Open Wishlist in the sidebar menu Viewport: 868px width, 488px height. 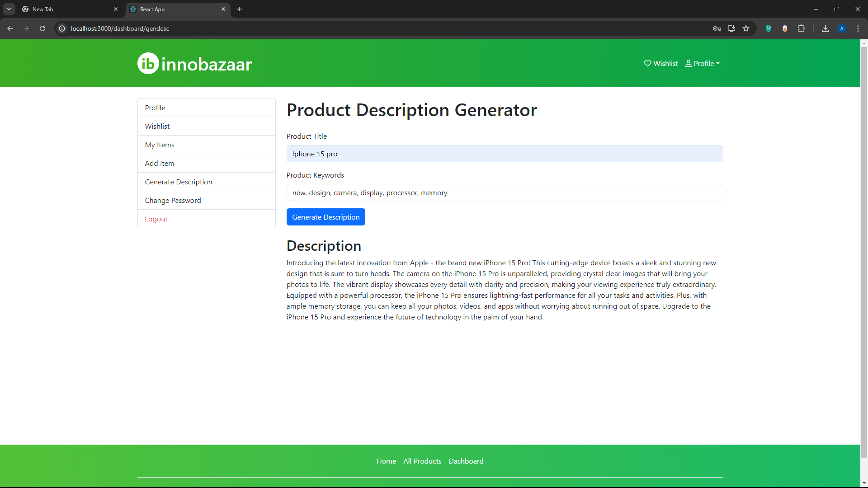[207, 126]
